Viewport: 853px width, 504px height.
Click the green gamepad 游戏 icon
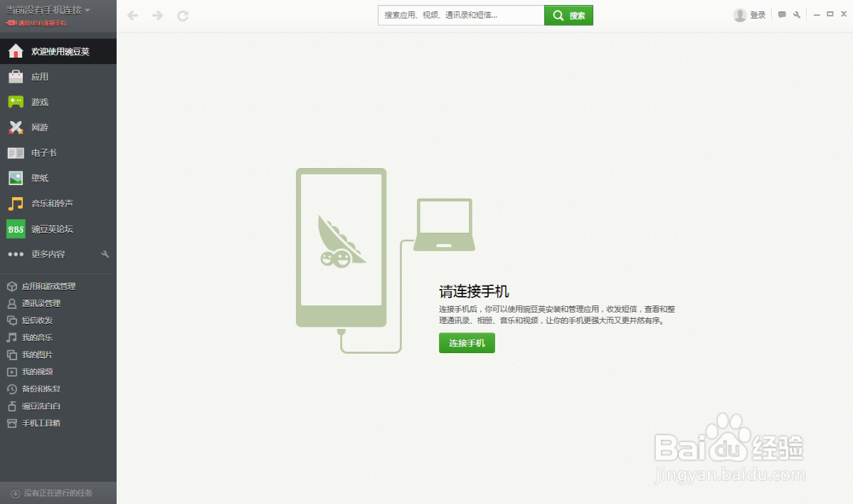(15, 101)
